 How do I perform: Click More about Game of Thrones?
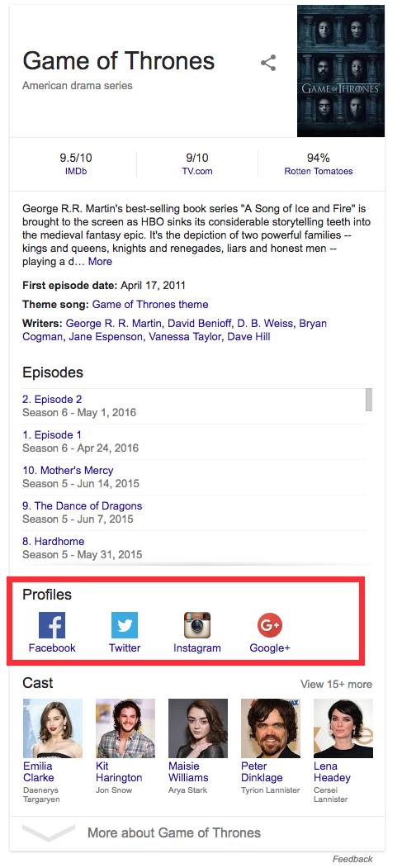pyautogui.click(x=174, y=832)
